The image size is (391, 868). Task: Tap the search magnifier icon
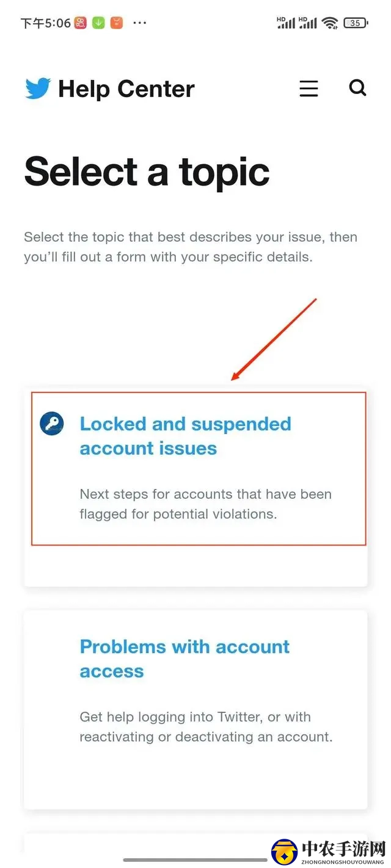357,88
